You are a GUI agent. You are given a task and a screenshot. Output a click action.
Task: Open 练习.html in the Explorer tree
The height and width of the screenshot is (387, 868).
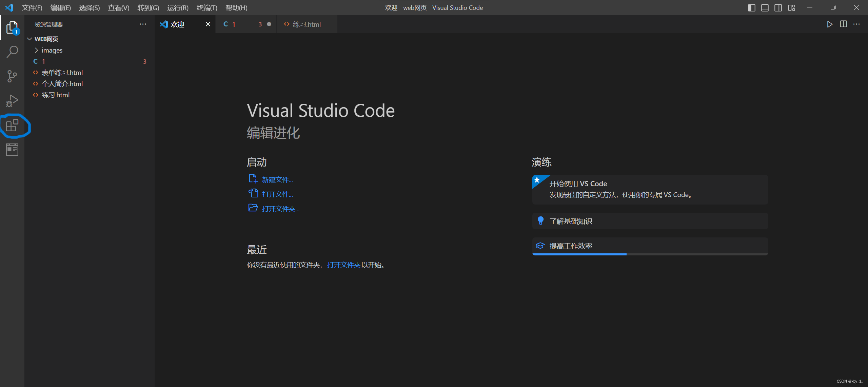pyautogui.click(x=90, y=95)
